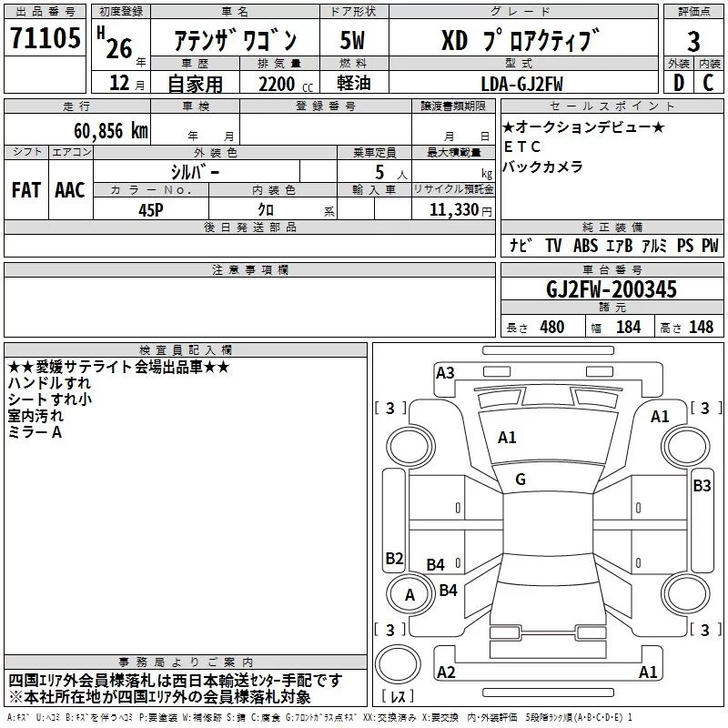728x728 pixels.
Task: Click the grade XD プロアクティブ
Action: pos(520,40)
